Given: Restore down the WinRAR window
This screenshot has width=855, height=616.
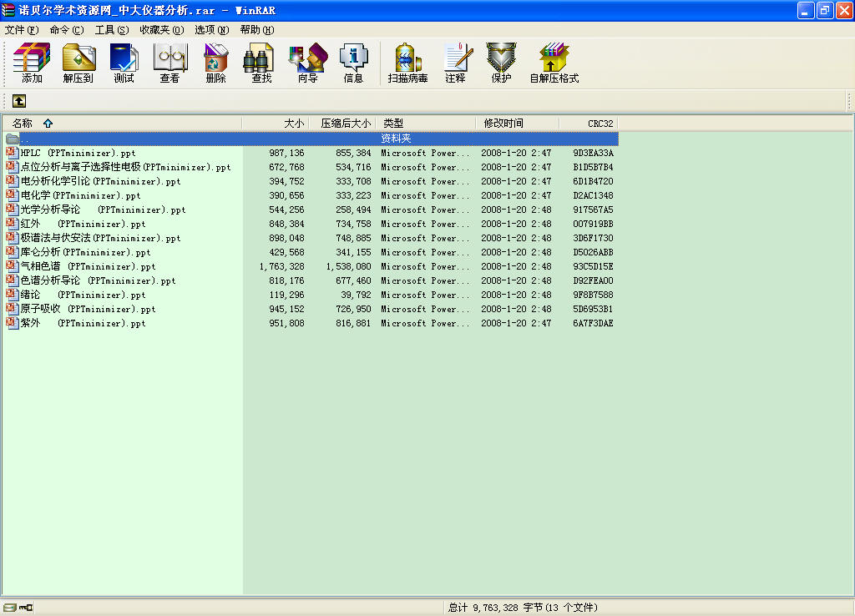Looking at the screenshot, I should coord(824,10).
